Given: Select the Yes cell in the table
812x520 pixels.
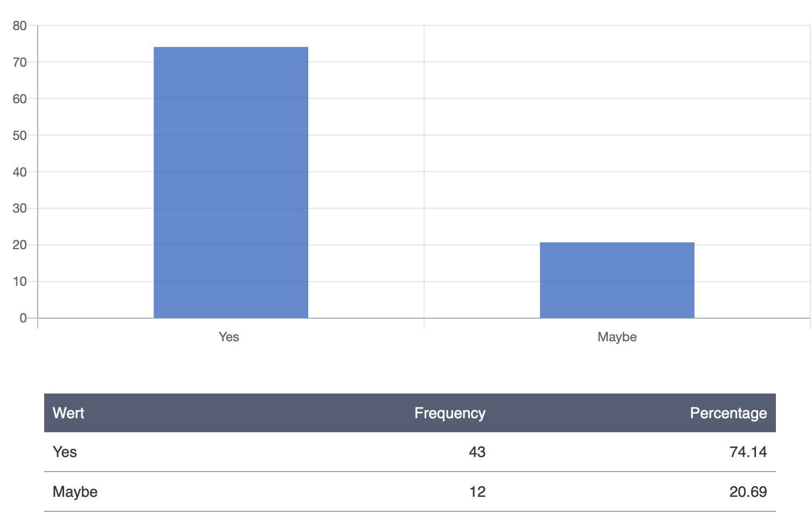Looking at the screenshot, I should [x=65, y=452].
